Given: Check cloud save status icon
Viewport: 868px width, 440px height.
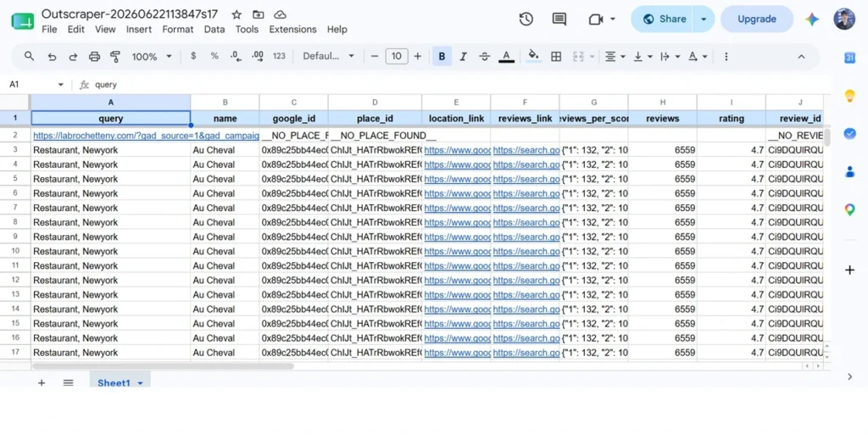Looking at the screenshot, I should point(280,14).
